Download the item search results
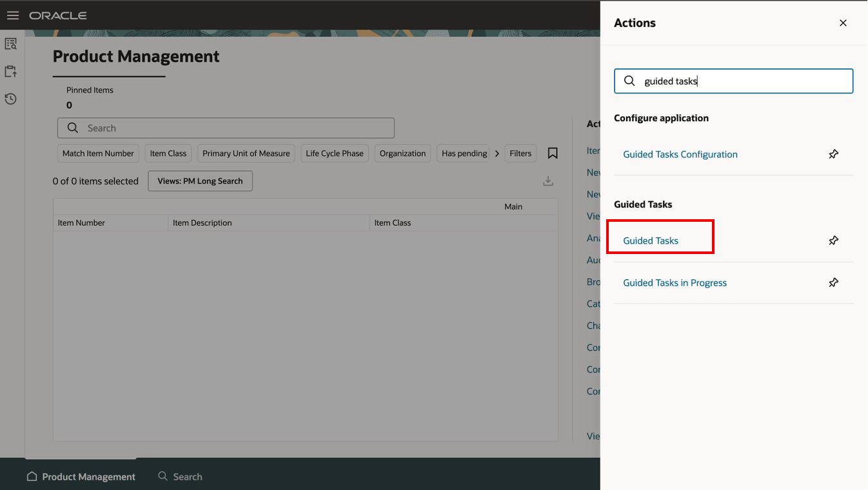This screenshot has height=490, width=868. click(547, 181)
